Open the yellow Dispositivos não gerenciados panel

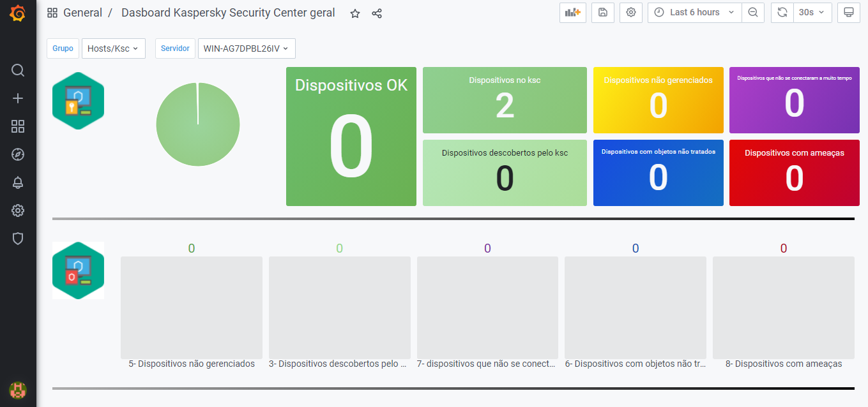tap(659, 100)
